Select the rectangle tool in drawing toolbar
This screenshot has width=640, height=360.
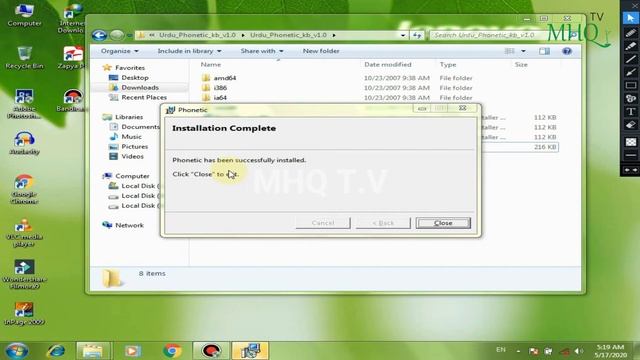(631, 85)
